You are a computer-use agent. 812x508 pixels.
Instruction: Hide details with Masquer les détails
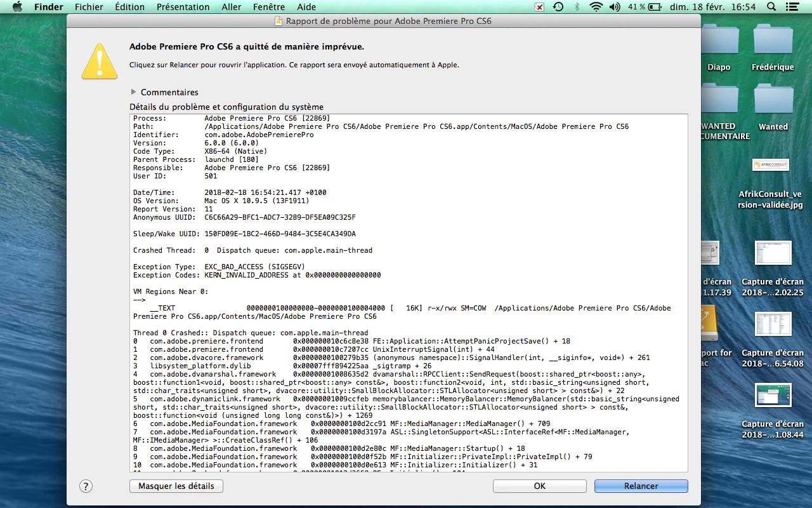[x=176, y=486]
